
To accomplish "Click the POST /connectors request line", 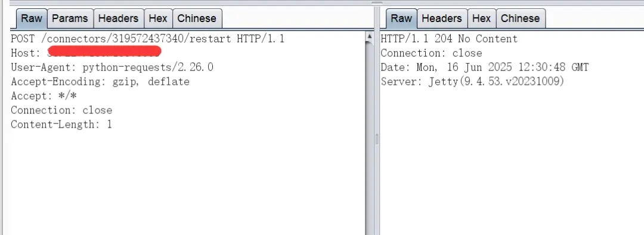I will pyautogui.click(x=147, y=39).
